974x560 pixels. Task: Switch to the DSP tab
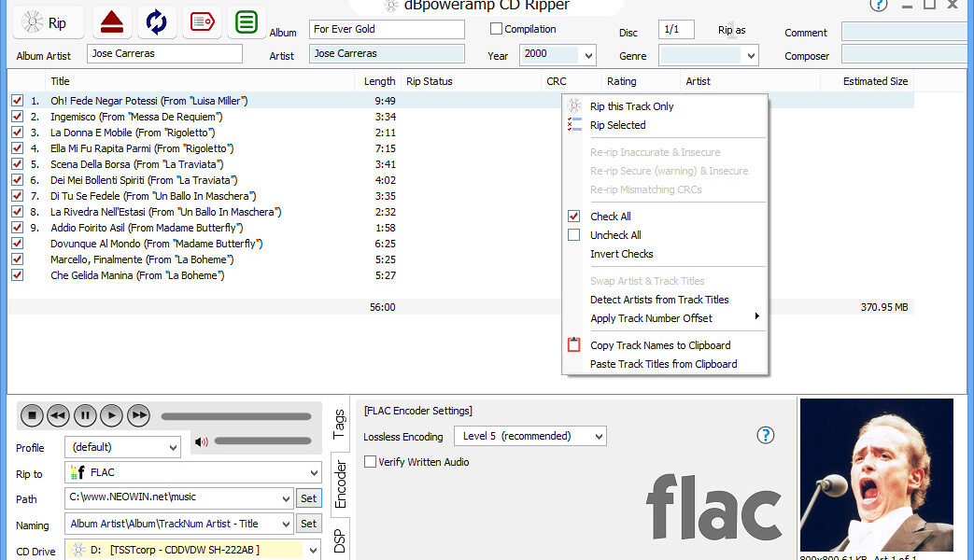point(340,540)
